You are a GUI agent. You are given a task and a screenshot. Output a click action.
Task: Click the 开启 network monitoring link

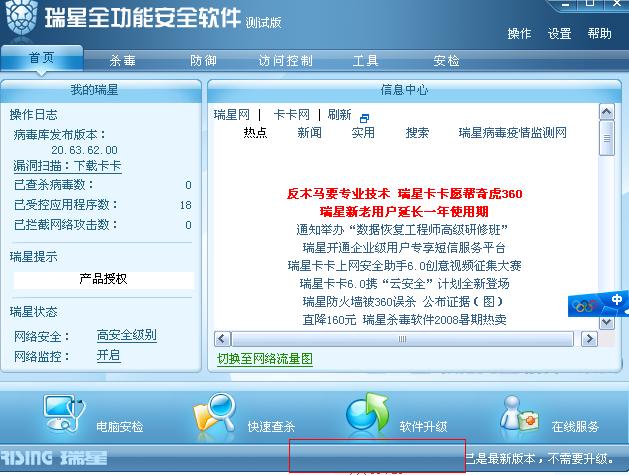pos(108,355)
